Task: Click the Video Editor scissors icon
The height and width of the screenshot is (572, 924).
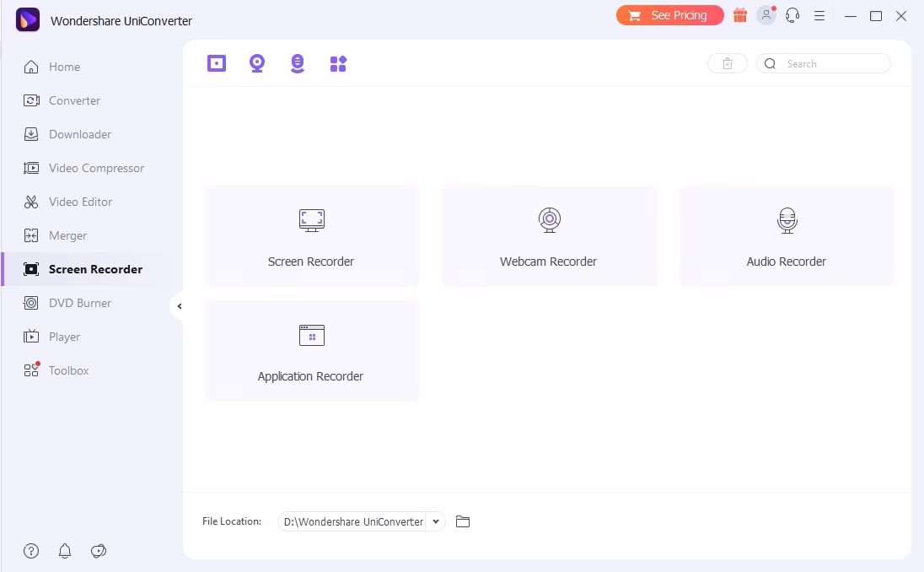Action: pyautogui.click(x=30, y=202)
